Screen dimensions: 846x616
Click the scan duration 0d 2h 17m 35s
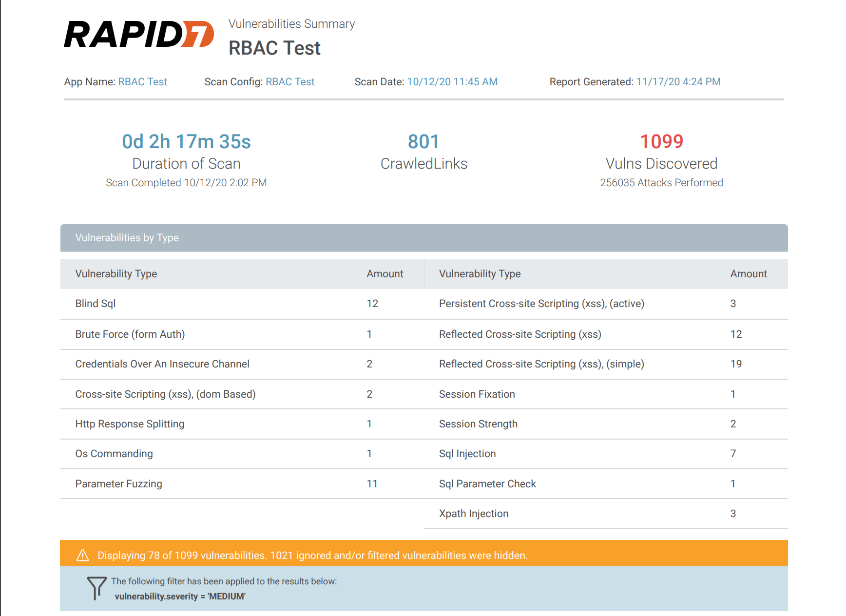pos(186,142)
